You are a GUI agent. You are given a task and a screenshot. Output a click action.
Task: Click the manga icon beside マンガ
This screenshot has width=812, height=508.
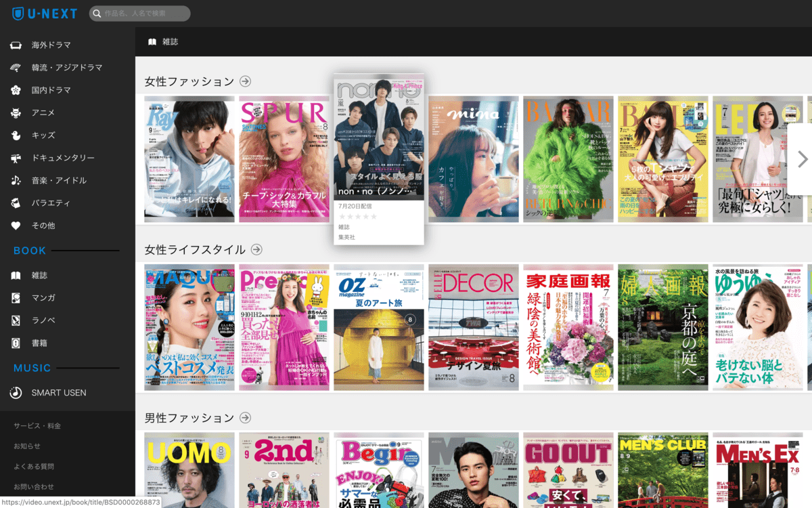click(16, 298)
